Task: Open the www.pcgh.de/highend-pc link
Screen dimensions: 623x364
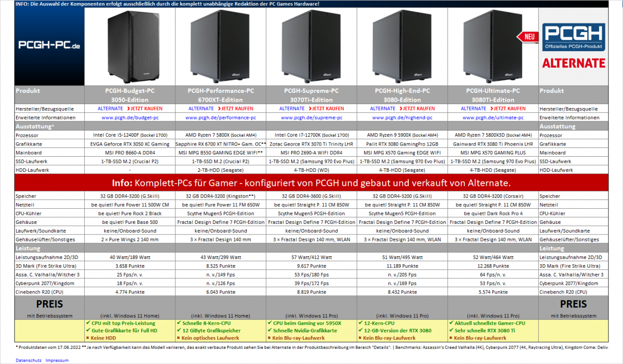Action: [x=403, y=118]
